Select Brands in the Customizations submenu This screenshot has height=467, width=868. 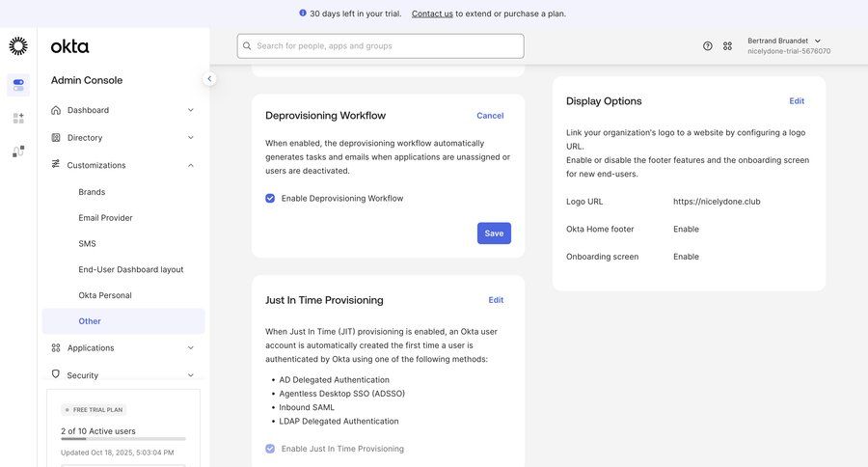[92, 192]
